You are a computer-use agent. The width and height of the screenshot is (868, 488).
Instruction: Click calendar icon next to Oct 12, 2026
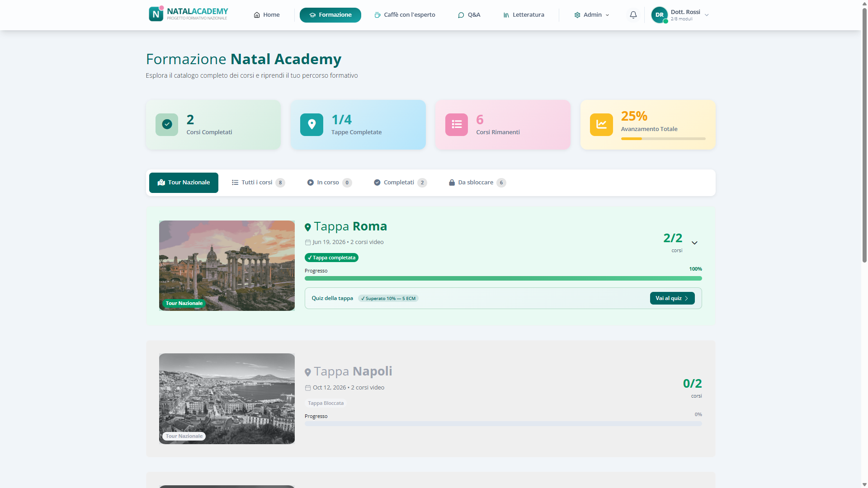coord(308,388)
